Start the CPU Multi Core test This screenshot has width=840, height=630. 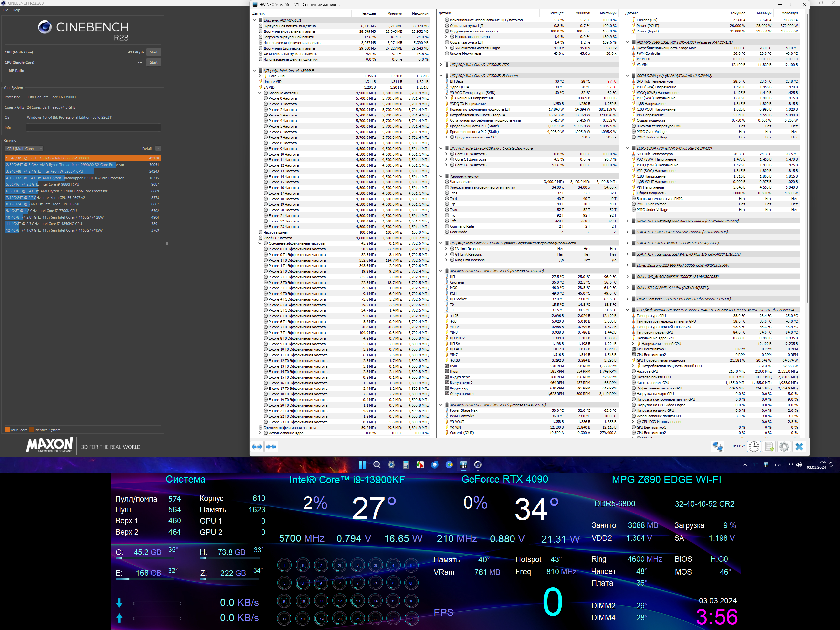[154, 52]
